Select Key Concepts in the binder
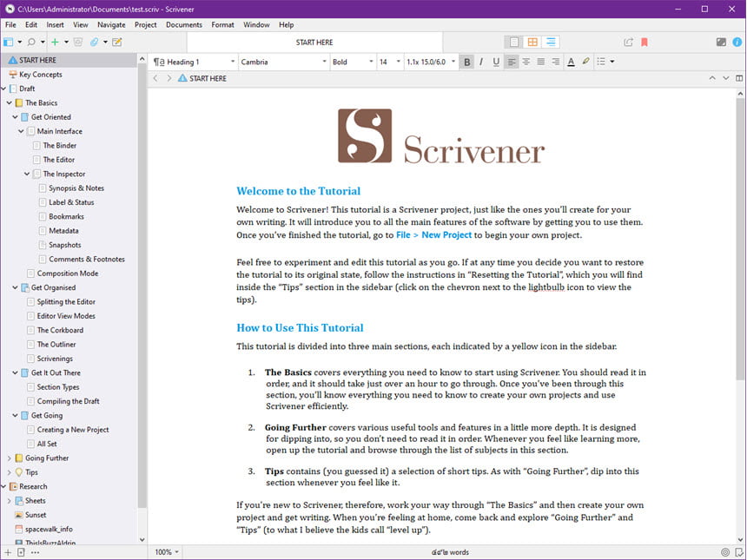This screenshot has height=560, width=747. pos(41,75)
